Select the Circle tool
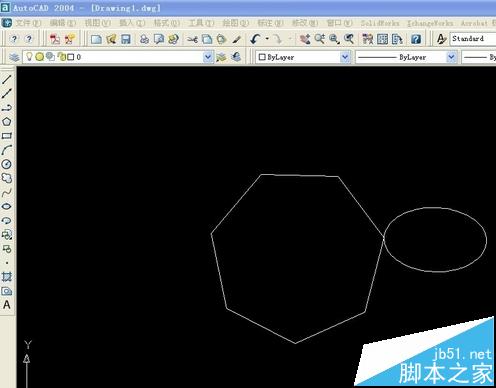This screenshot has height=388, width=496. pos(7,164)
